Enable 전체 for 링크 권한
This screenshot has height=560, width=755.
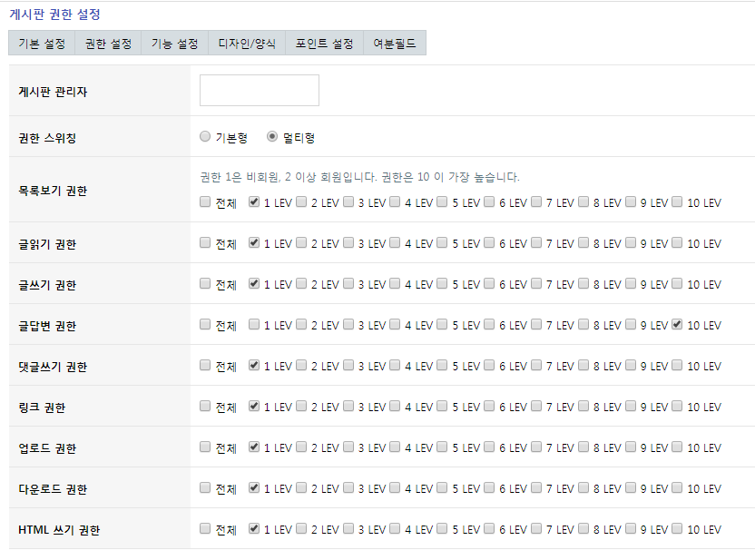click(x=205, y=407)
